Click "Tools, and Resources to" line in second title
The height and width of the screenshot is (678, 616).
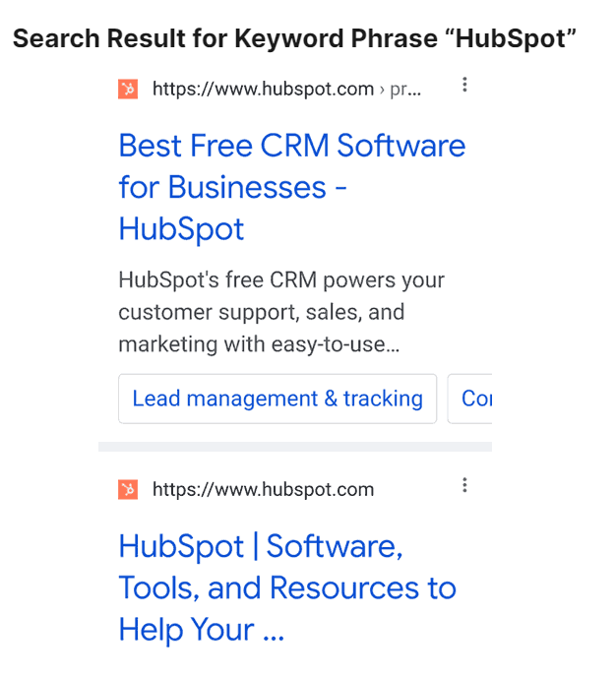click(286, 587)
